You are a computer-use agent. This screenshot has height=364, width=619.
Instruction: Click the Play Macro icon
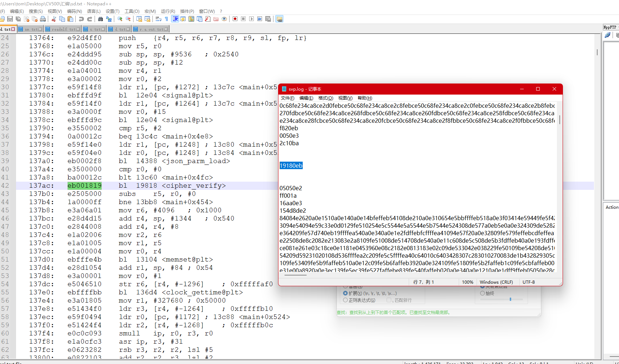coord(252,19)
